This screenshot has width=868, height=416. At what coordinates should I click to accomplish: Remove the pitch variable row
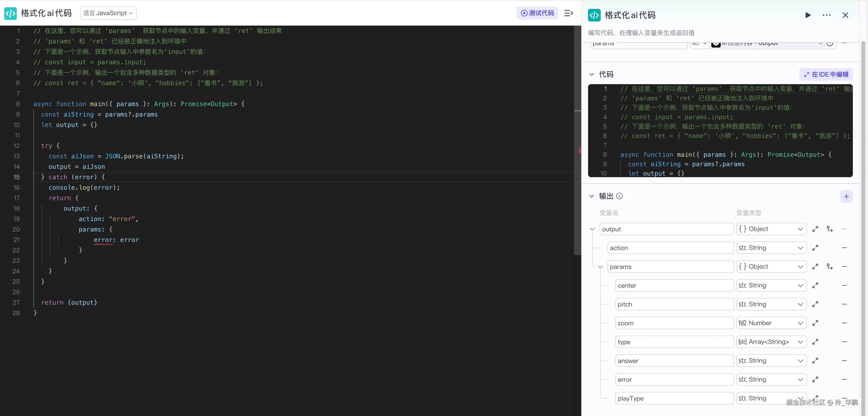pos(844,304)
